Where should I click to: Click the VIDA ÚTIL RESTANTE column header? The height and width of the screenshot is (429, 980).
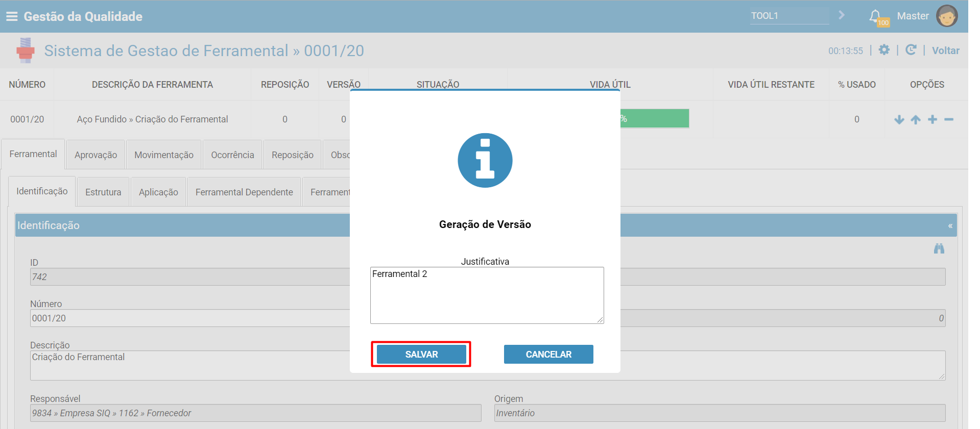click(x=771, y=85)
